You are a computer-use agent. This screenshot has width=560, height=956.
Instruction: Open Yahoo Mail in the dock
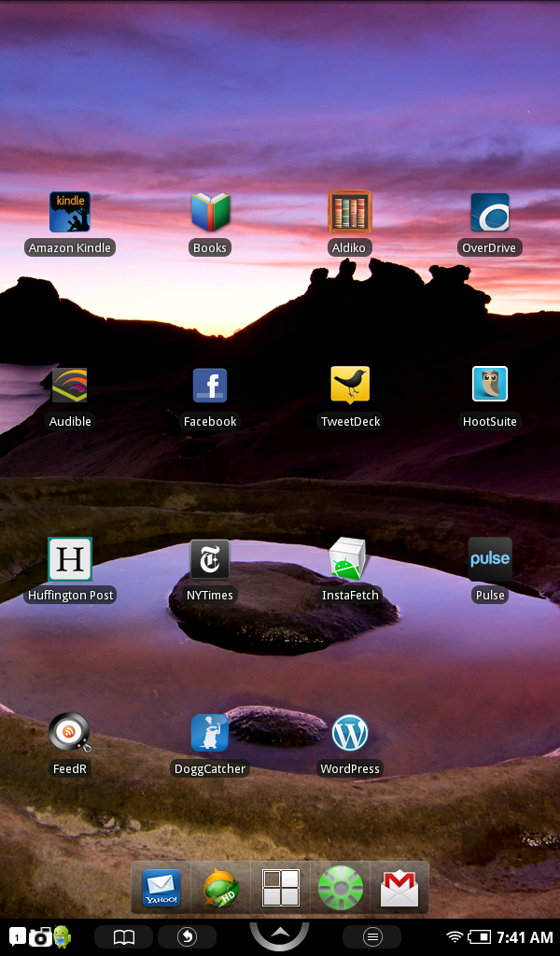(x=161, y=888)
